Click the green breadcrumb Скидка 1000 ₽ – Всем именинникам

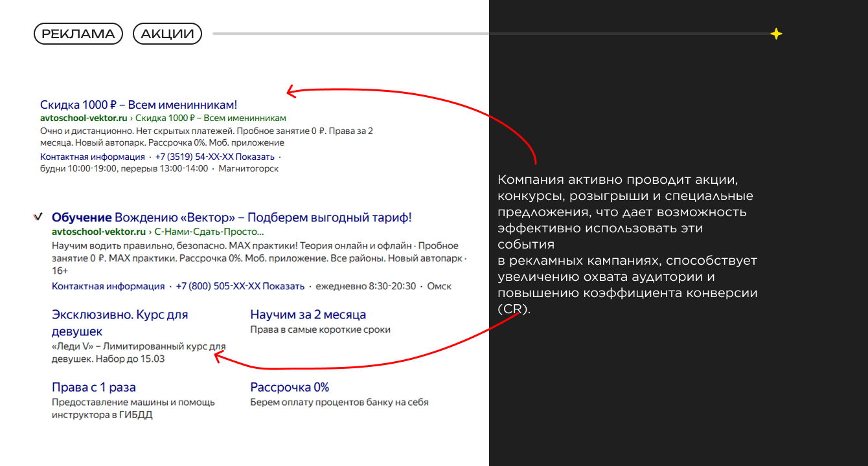211,118
